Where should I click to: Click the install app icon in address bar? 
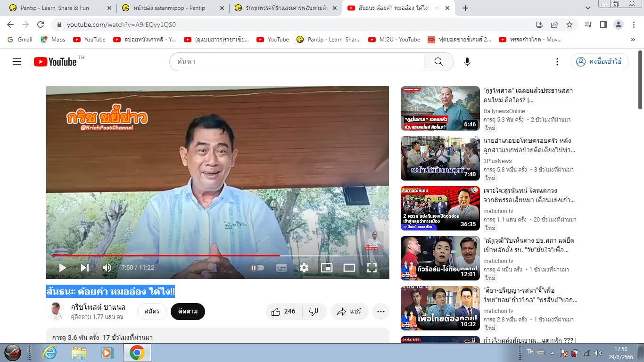pos(539,25)
